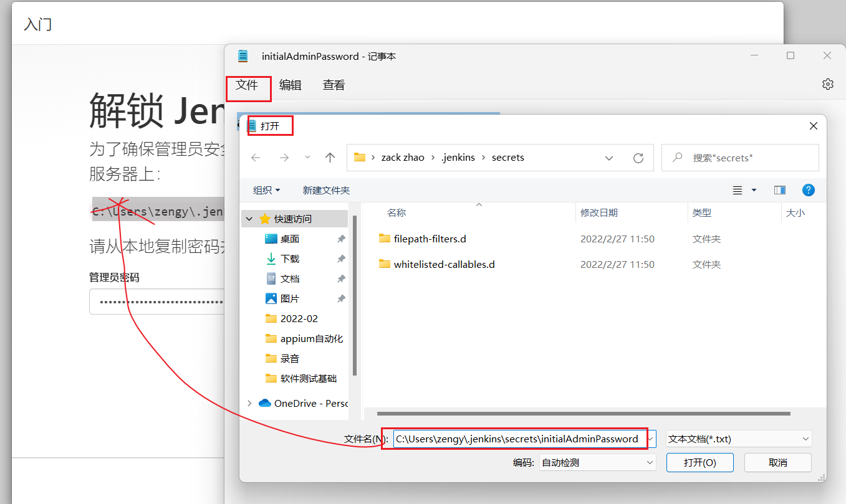Image resolution: width=846 pixels, height=504 pixels.
Task: Open the filename history dropdown arrow
Action: point(651,439)
